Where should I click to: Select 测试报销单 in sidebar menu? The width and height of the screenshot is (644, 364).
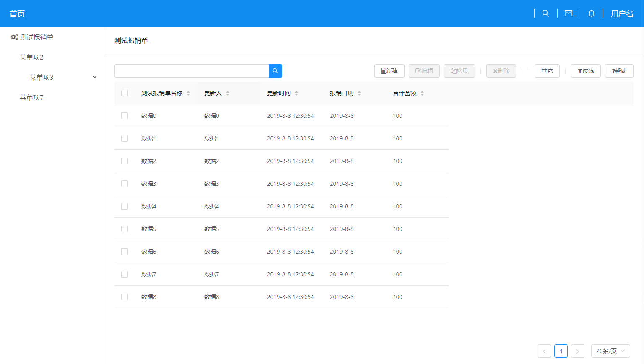click(36, 37)
